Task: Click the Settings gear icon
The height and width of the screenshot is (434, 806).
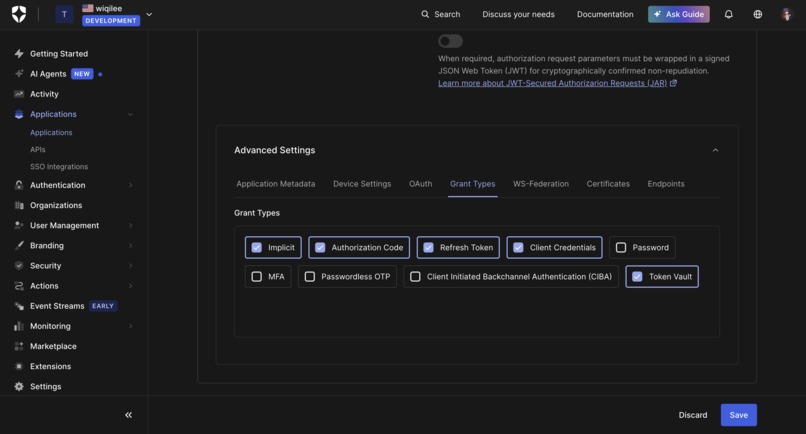Action: click(x=19, y=386)
